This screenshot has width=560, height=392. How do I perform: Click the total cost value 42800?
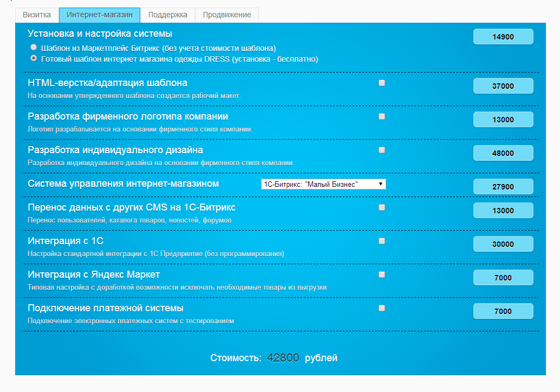(283, 358)
